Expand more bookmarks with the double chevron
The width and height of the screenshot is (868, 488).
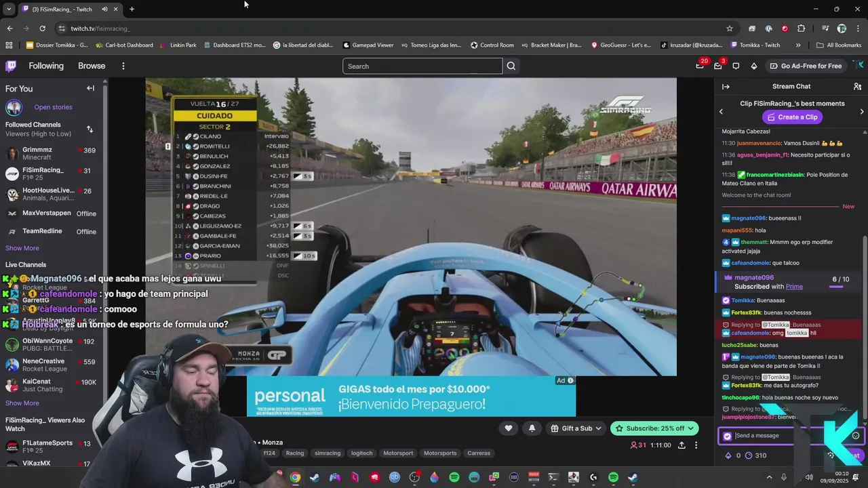coord(798,45)
